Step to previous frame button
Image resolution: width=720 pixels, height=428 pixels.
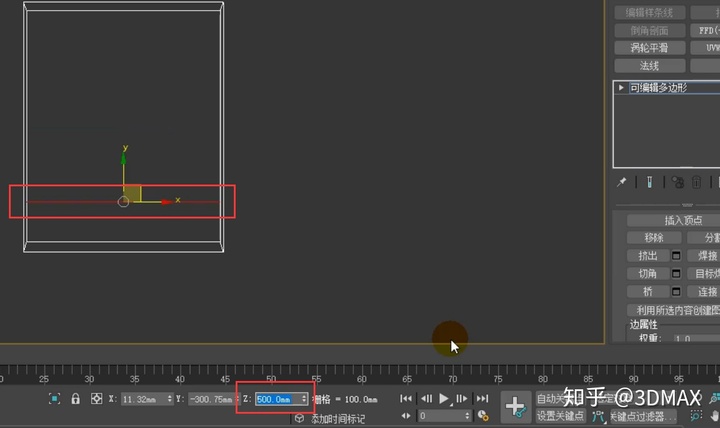426,399
